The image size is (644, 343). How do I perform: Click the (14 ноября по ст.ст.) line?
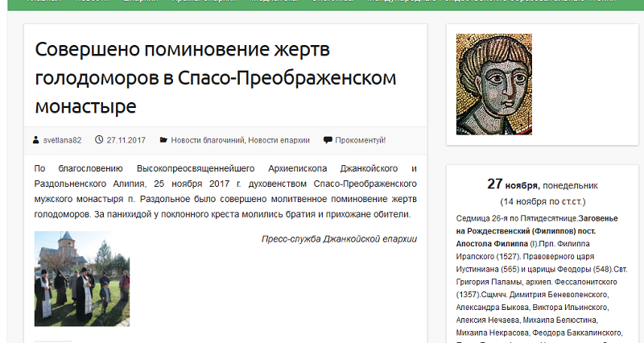pos(543,201)
